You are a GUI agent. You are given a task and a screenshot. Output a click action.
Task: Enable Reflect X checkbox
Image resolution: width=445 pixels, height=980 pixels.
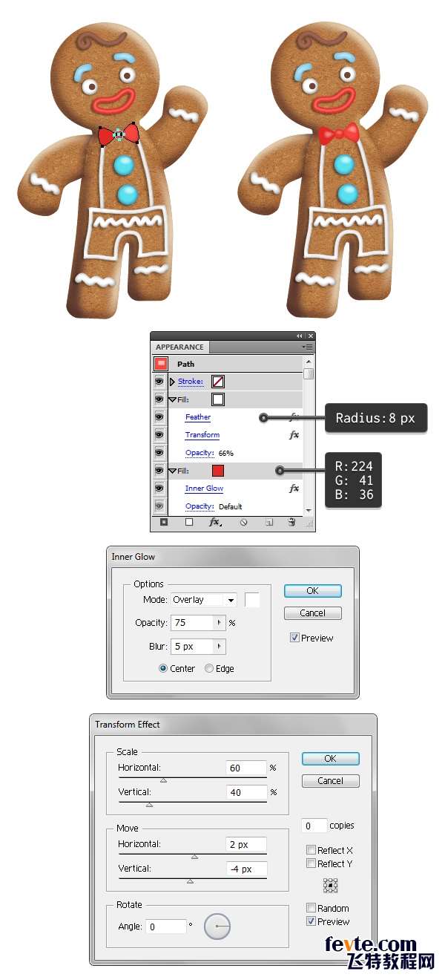click(x=311, y=850)
